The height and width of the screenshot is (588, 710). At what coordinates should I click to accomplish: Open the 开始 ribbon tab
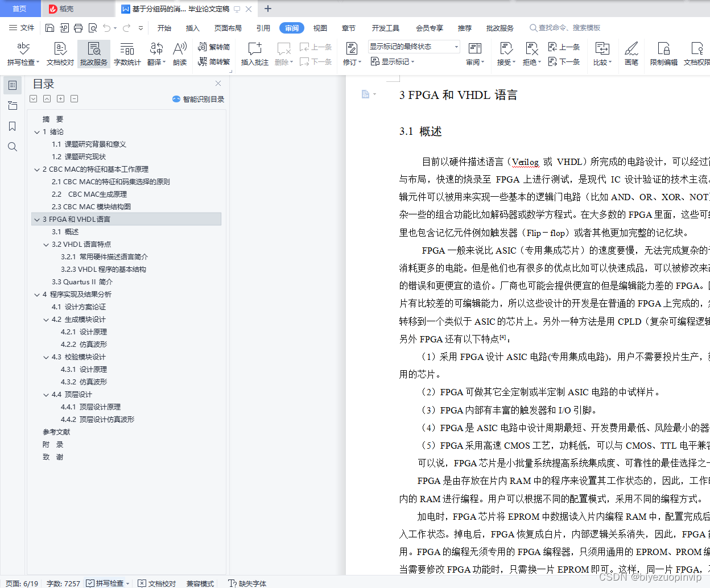pyautogui.click(x=164, y=28)
